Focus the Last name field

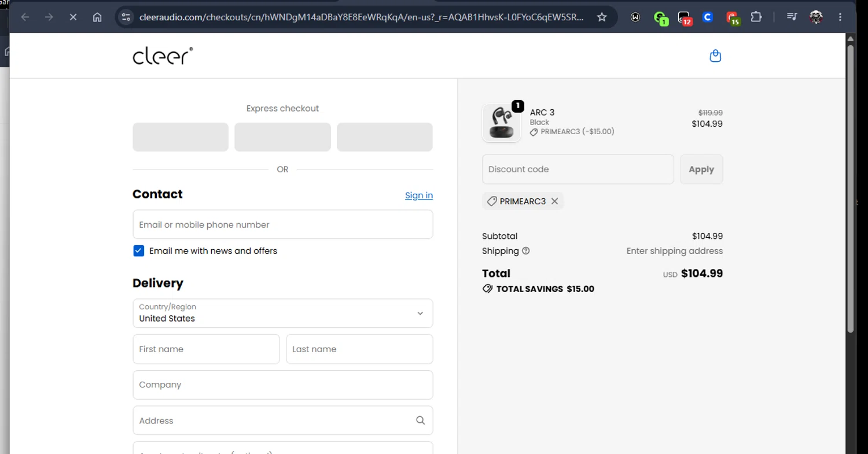click(x=359, y=349)
